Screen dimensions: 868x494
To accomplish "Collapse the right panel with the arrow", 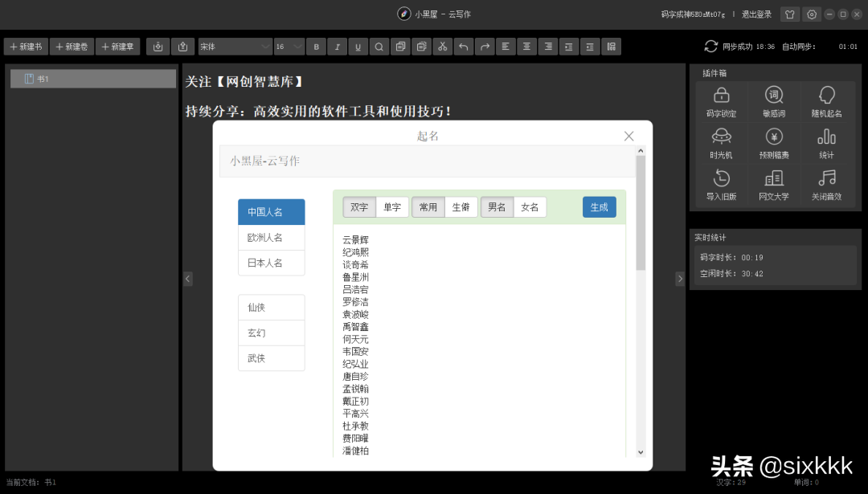I will 681,279.
